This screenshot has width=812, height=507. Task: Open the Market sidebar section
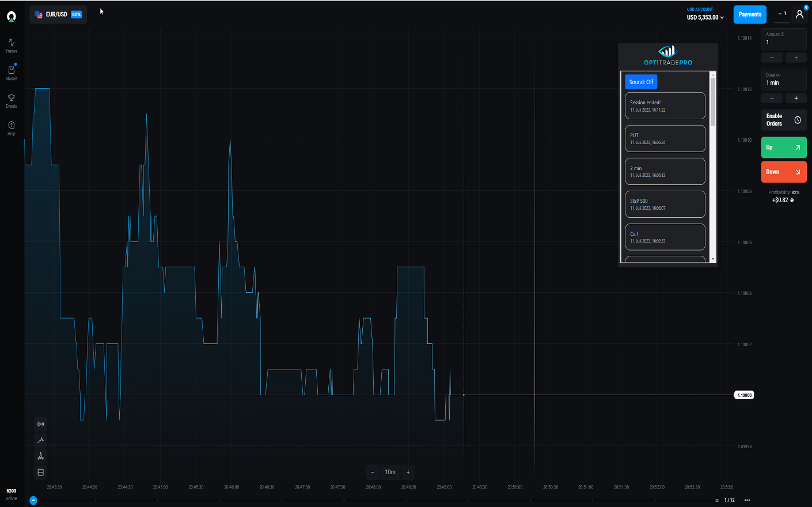pos(12,73)
